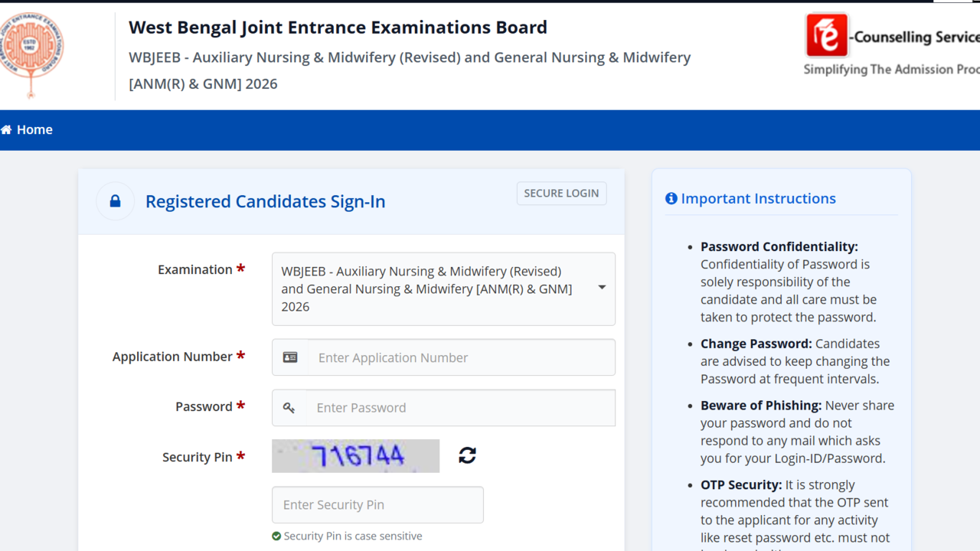
Task: Focus the Enter Password field
Action: pos(461,408)
